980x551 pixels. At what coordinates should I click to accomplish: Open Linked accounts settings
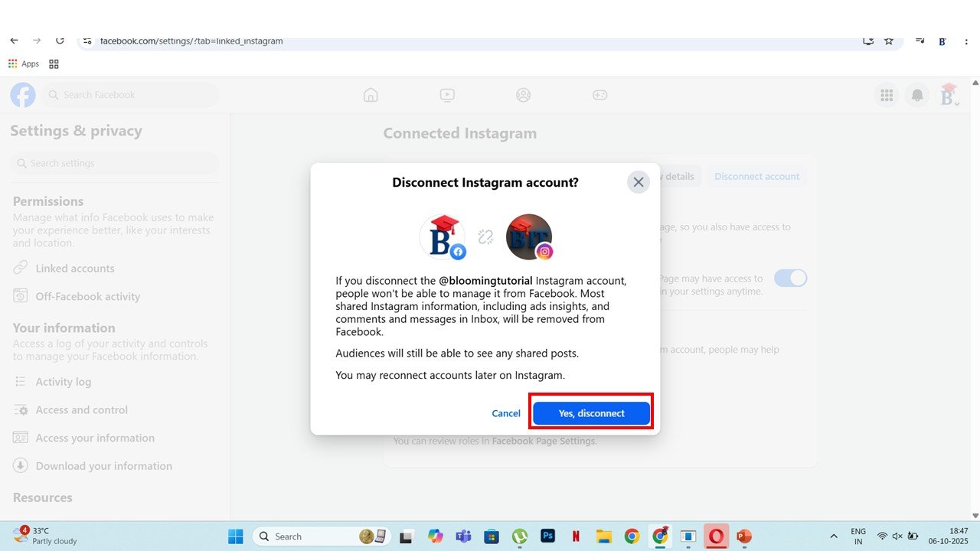point(74,269)
